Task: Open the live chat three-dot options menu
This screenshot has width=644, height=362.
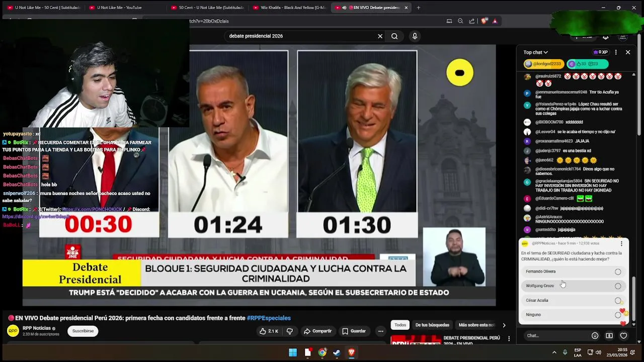Action: (616, 52)
